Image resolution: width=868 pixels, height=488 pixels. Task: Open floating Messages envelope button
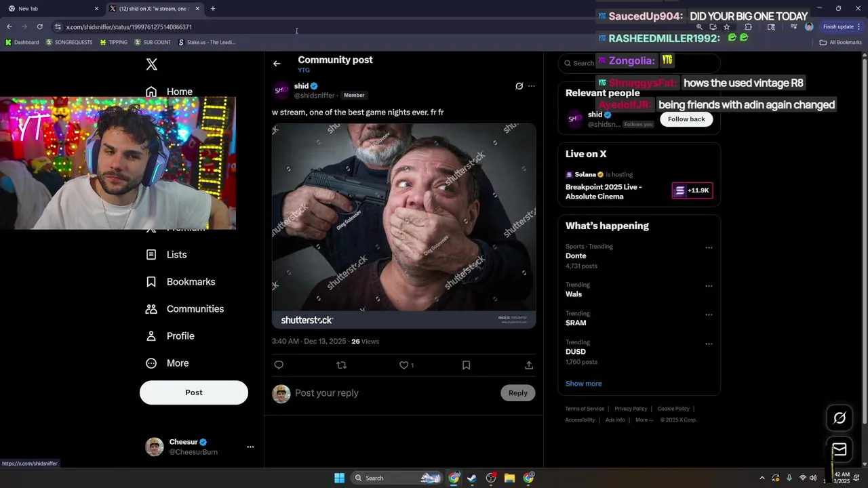tap(840, 449)
